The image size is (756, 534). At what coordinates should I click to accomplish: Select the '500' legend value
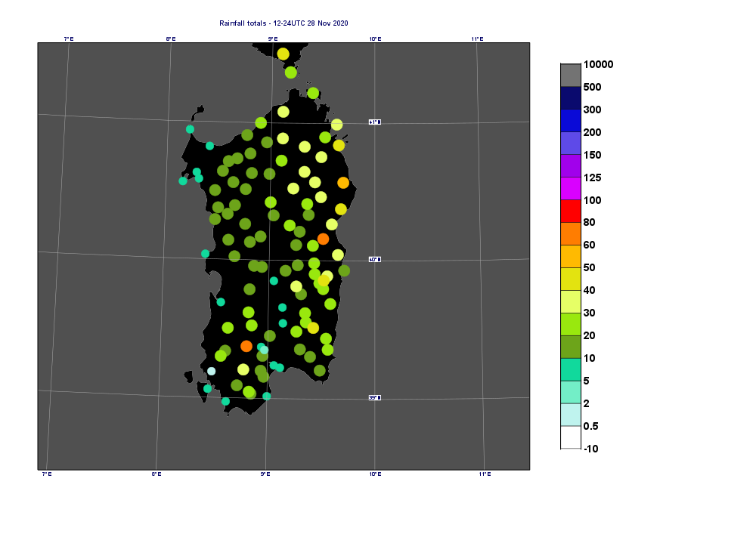(592, 87)
